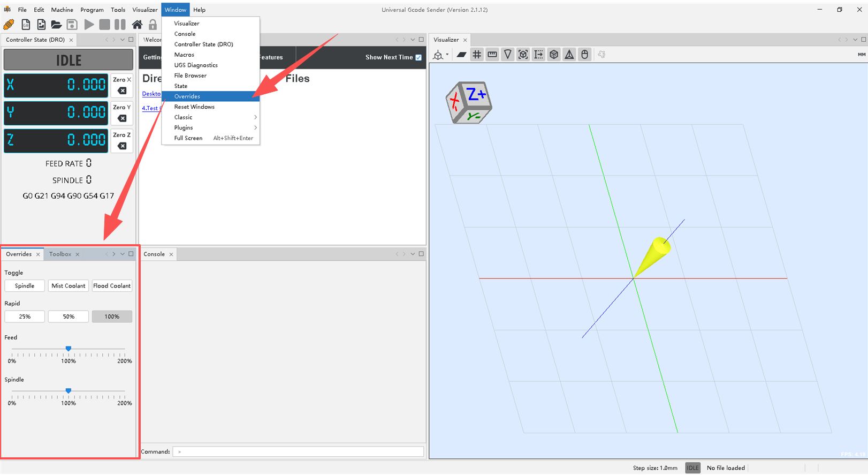This screenshot has height=475, width=868.
Task: Toggle the Mist Coolant button
Action: coord(68,286)
